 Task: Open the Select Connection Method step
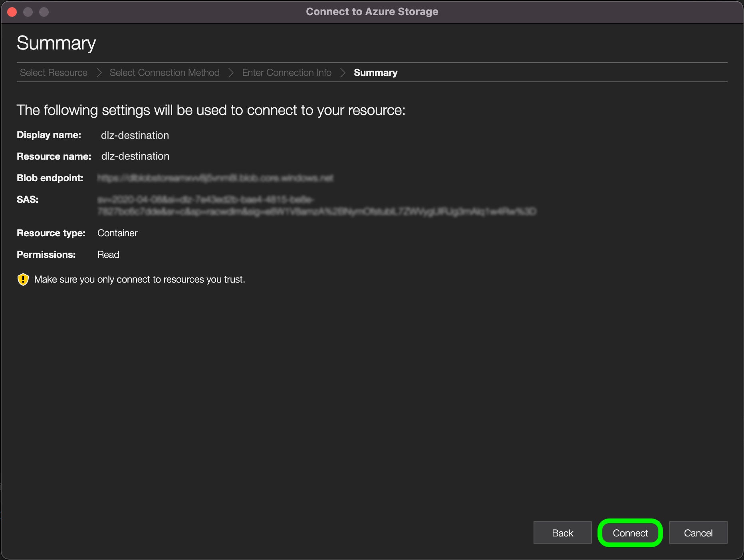point(165,73)
